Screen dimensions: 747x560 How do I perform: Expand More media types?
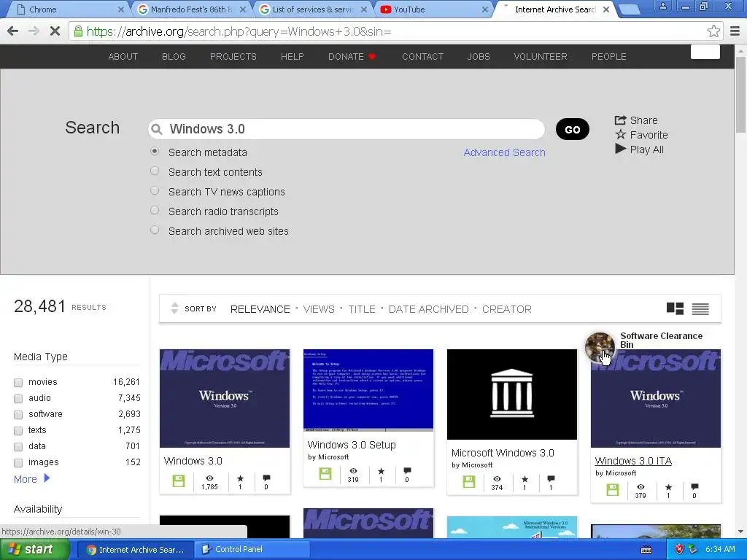pos(31,478)
